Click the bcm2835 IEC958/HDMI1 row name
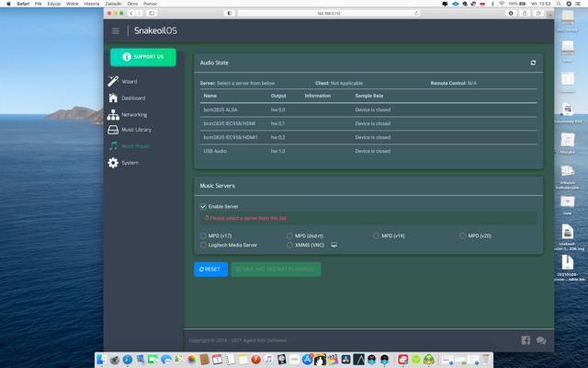 (231, 137)
